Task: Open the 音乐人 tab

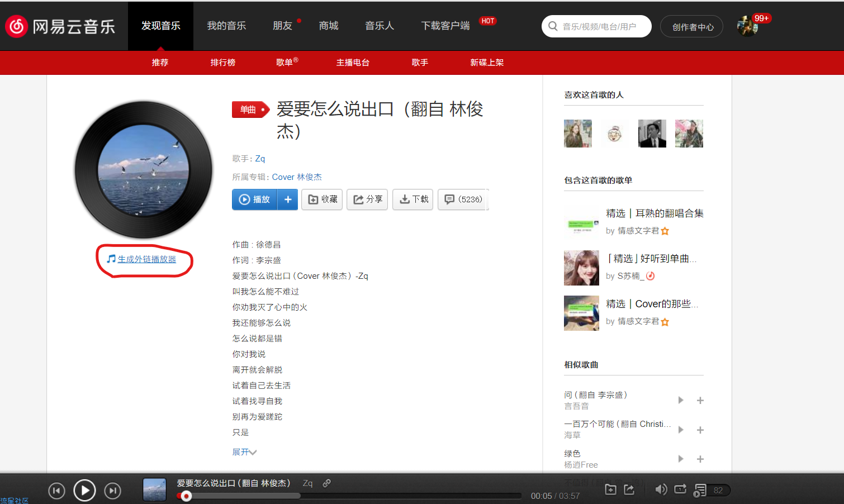Action: [380, 26]
